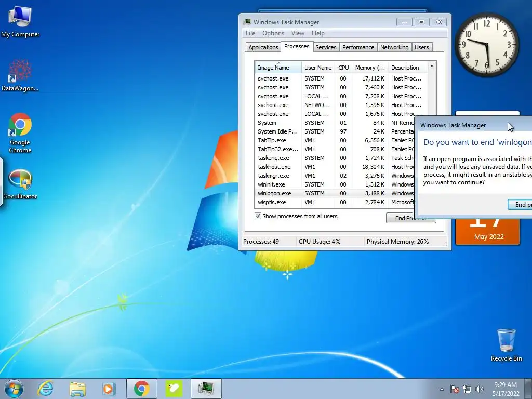Click the network tray icon
Viewport: 532px width, 399px height.
(x=467, y=389)
